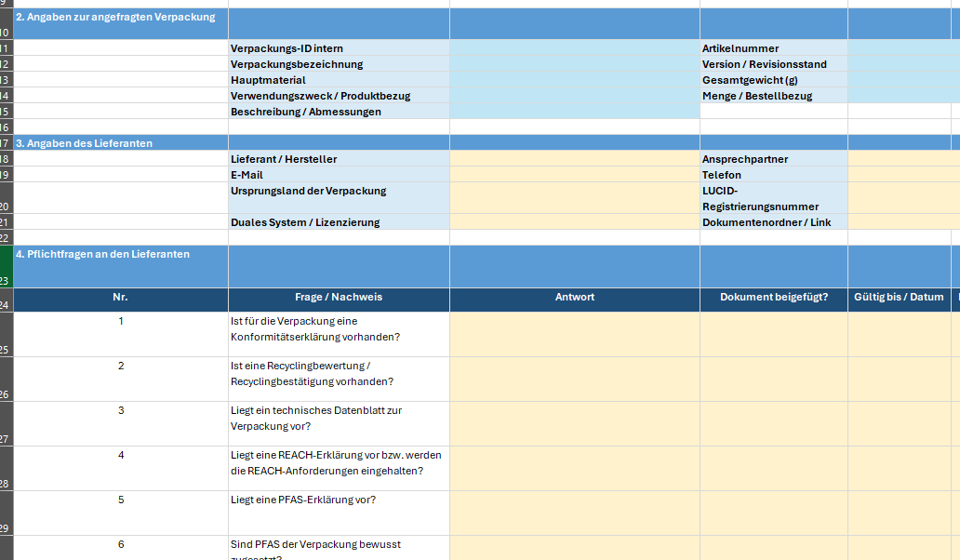
Task: Click the input cell beside Duales System / Lizenzierung
Action: [x=575, y=222]
